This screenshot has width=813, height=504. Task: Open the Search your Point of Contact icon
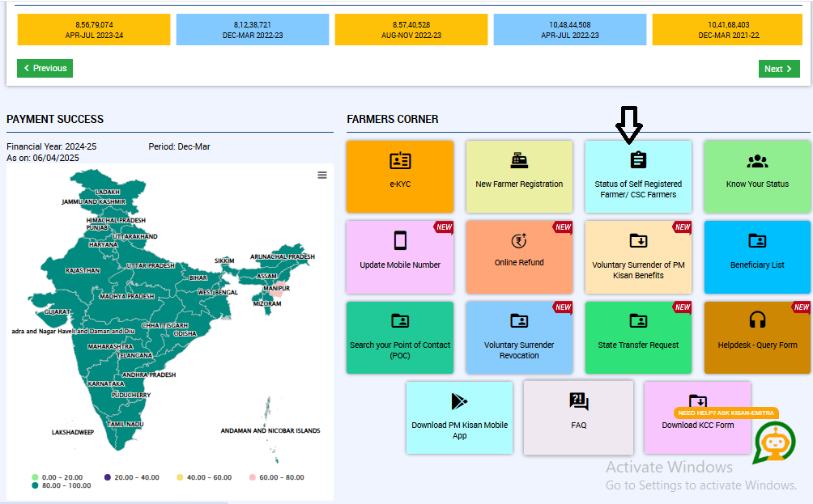pos(400,321)
